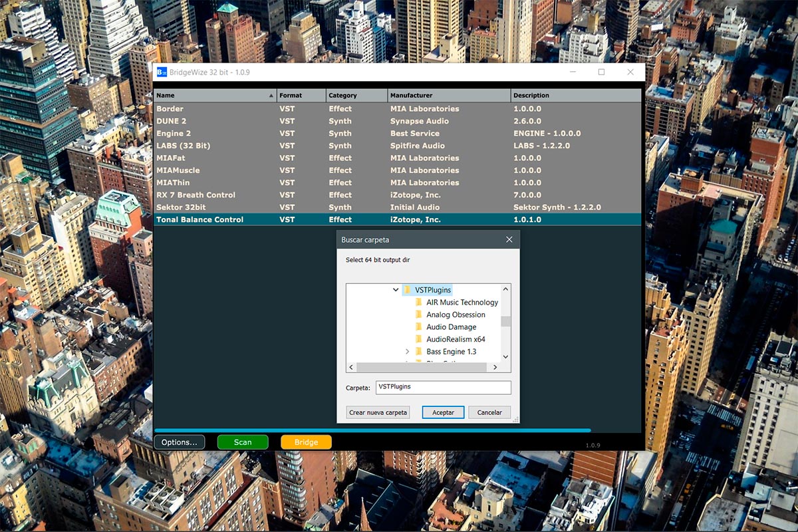Sort by the Category column header
Viewport: 798px width, 532px height.
pos(357,96)
